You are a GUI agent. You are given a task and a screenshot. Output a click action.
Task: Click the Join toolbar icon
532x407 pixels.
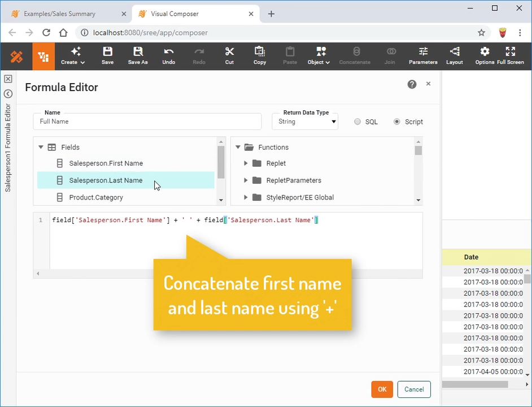390,56
